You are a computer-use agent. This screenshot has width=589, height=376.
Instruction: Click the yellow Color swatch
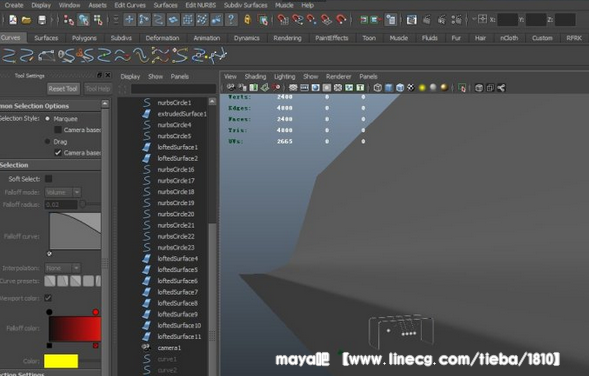(x=61, y=361)
